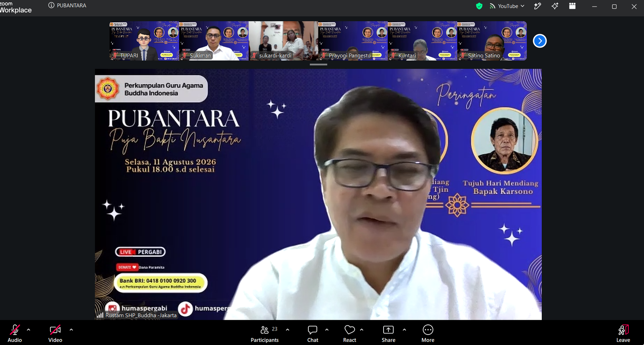
Task: Select Prayogi Pangestu participant thumbnail
Action: (x=353, y=41)
